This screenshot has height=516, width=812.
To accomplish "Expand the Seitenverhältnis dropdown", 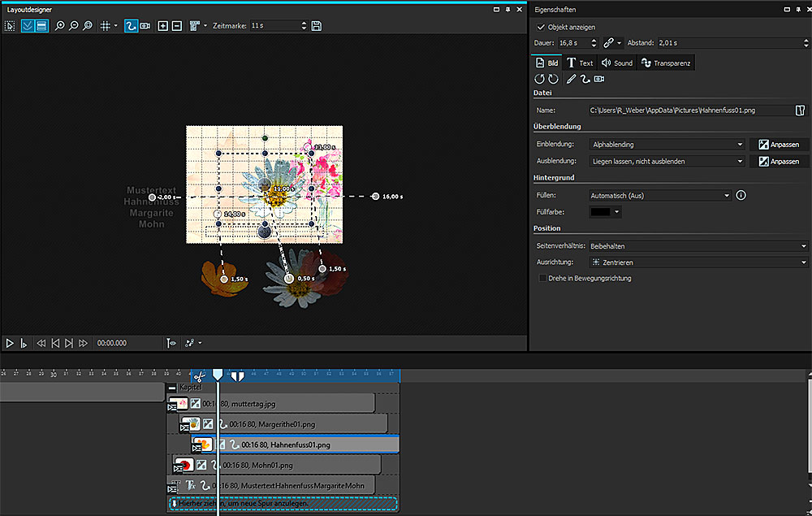I will pos(698,245).
